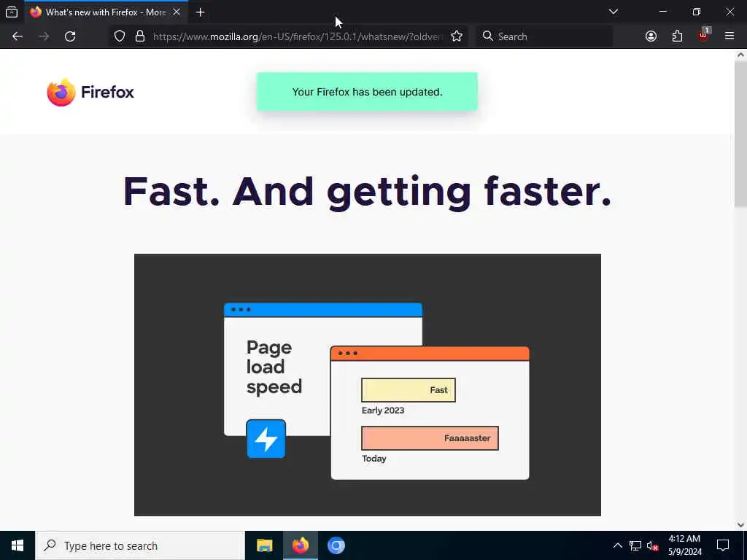Click the mozilla.org address bar URL
Viewport: 747px width, 560px height.
298,36
